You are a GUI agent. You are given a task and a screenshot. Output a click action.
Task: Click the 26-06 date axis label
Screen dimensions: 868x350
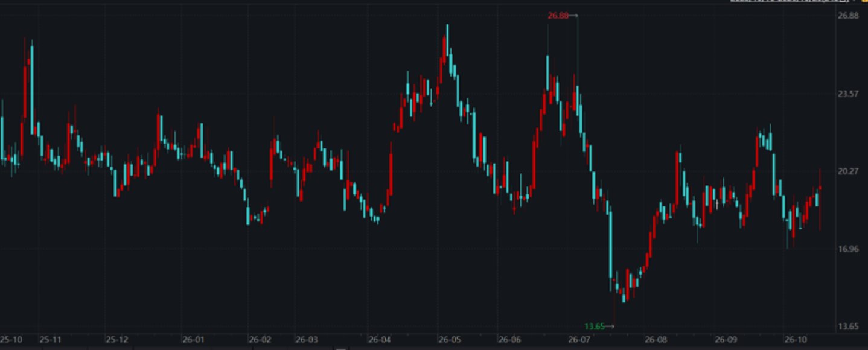point(509,339)
